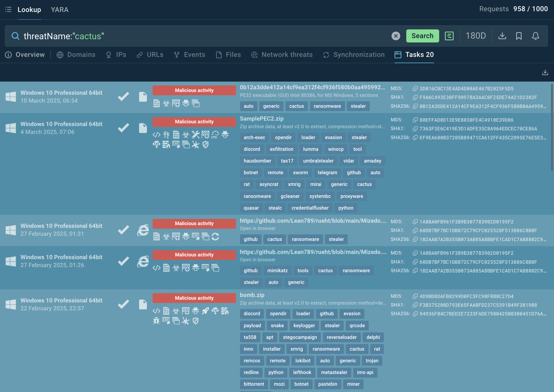Image resolution: width=554 pixels, height=392 pixels.
Task: Open the 0b12a3dde412a14cf9ea312f4cf936f580b0aa495992 task
Action: (312, 87)
